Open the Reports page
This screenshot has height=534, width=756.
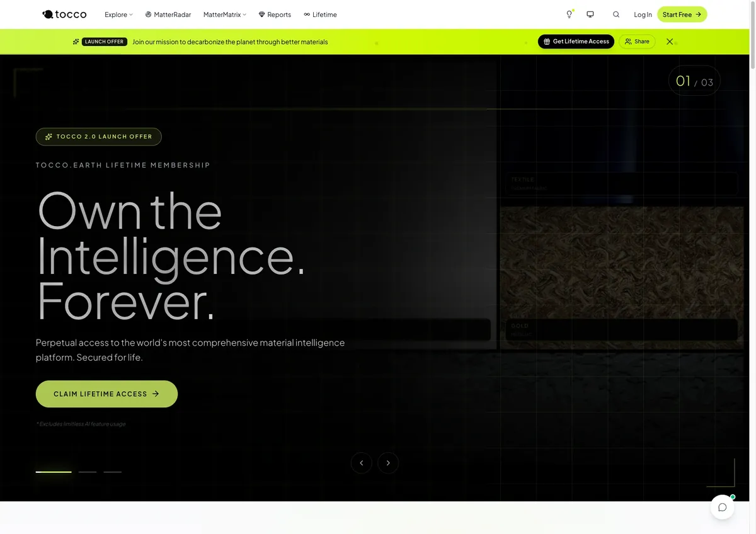(x=275, y=14)
